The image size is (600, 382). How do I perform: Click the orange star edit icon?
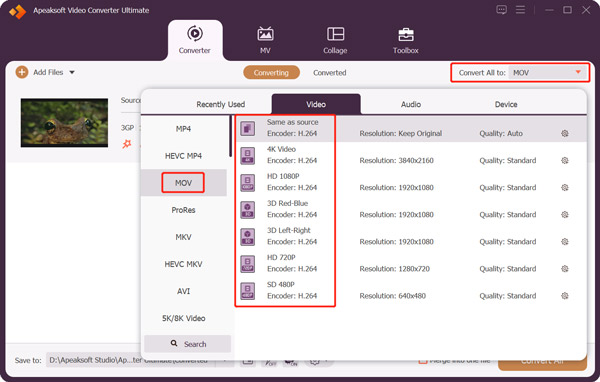(x=127, y=144)
